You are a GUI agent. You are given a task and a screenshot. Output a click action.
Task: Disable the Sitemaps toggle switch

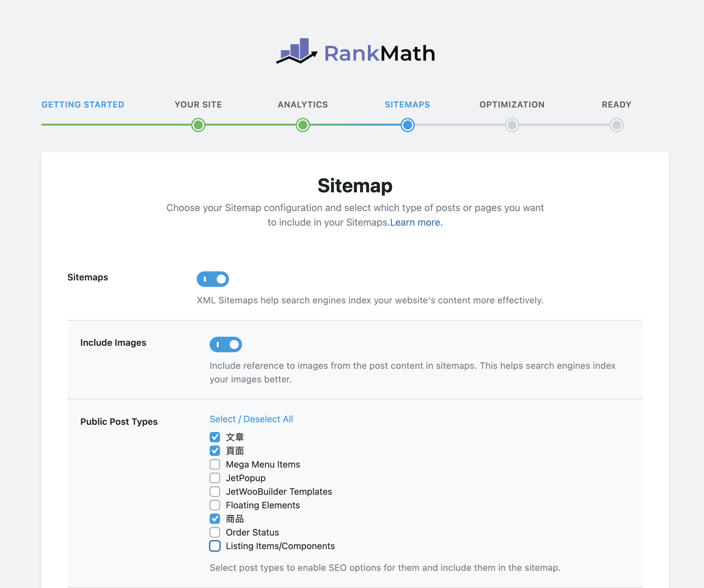[x=213, y=279]
